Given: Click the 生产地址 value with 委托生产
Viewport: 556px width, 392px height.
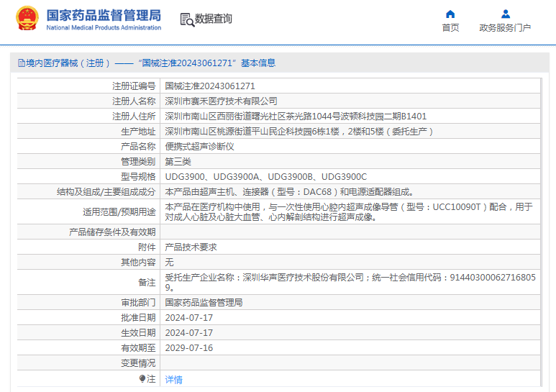Looking at the screenshot, I should click(299, 132).
